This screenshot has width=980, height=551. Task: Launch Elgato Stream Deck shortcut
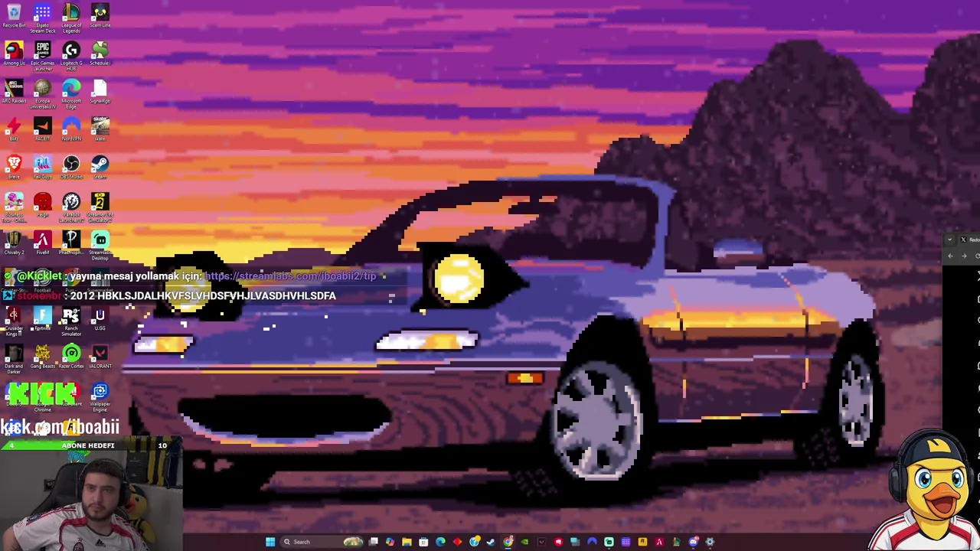(42, 18)
